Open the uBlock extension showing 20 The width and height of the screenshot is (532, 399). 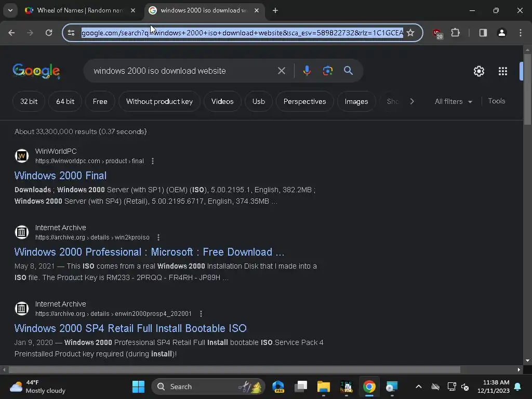437,34
